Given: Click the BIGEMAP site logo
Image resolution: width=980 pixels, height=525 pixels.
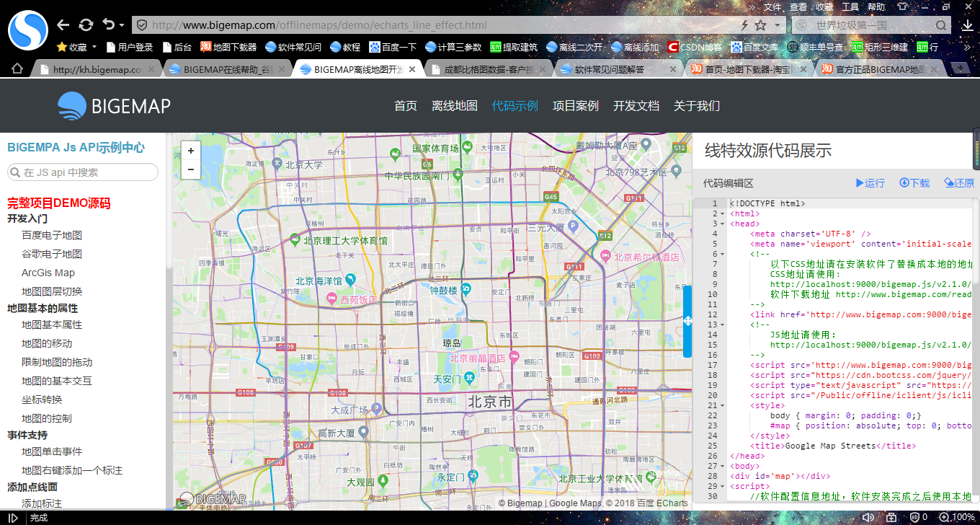Looking at the screenshot, I should [114, 106].
